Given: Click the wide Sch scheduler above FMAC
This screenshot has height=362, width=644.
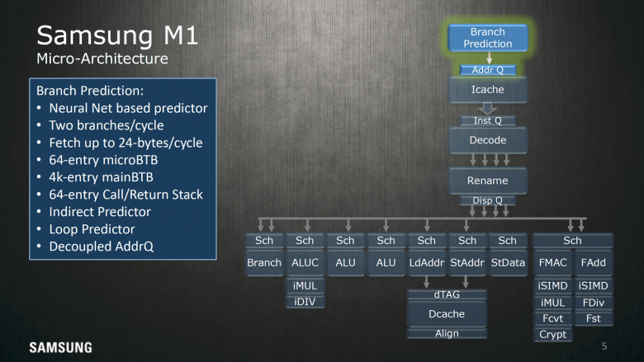Looking at the screenshot, I should point(572,241).
